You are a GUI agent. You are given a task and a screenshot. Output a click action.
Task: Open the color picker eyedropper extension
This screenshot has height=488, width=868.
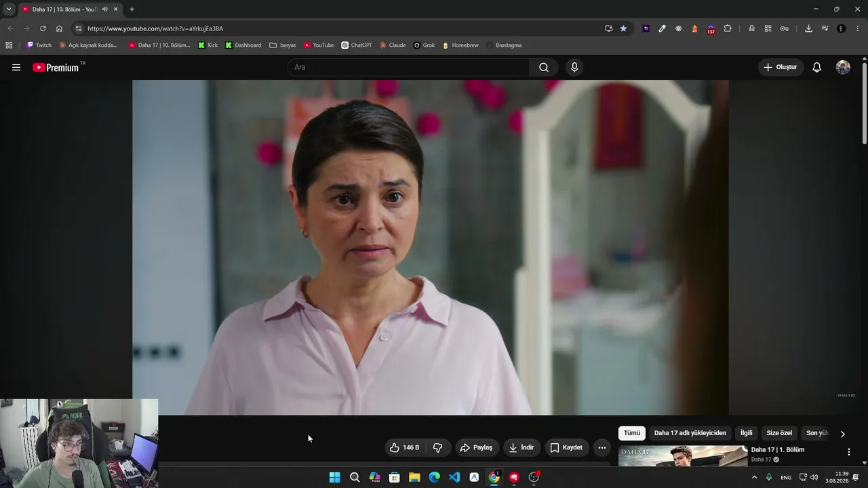pos(662,28)
